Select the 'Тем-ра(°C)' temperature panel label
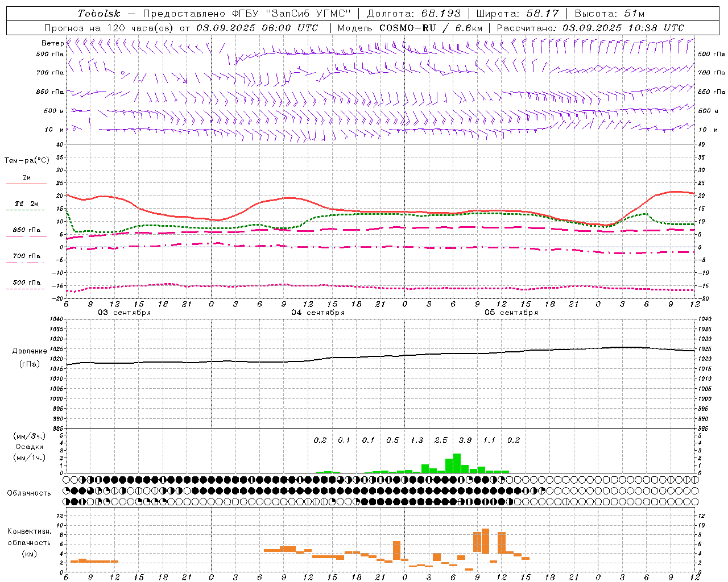Screen dimensions: 728x582 tap(27, 161)
